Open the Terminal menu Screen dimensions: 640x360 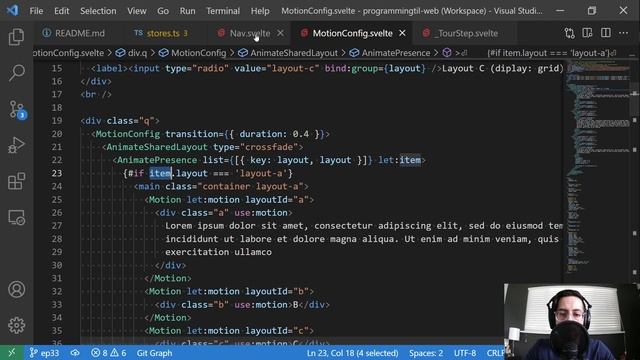223,11
